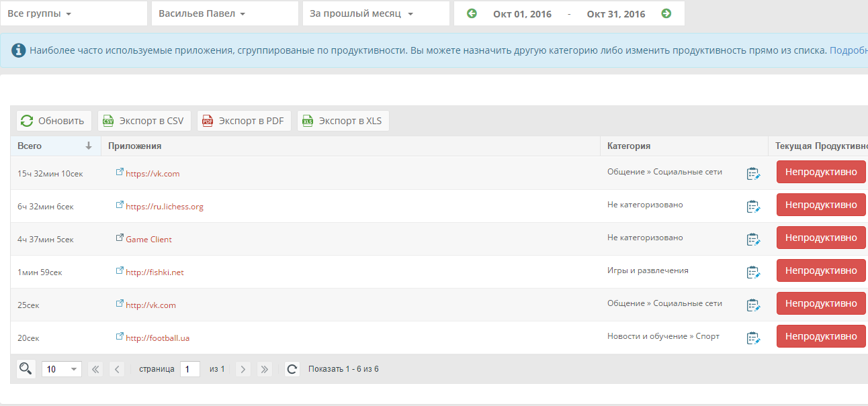868x406 pixels.
Task: Click the 25сек duration cell
Action: [28, 305]
